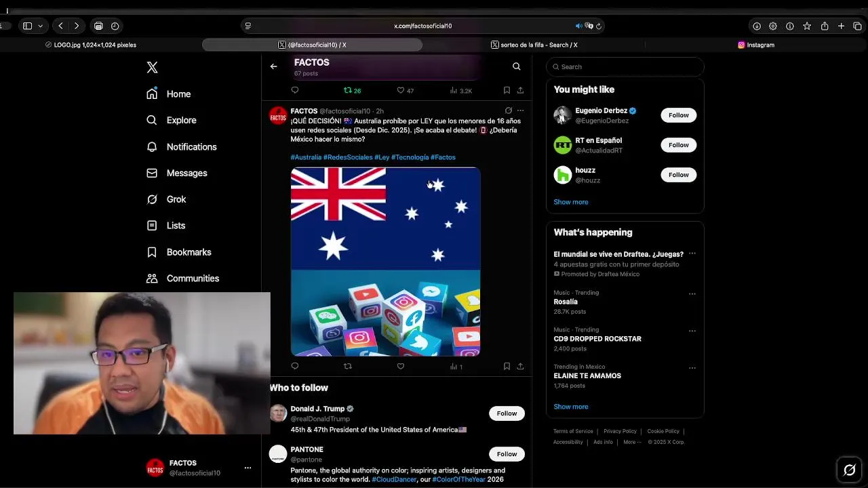868x488 pixels.
Task: Click the #Tecnología hashtag
Action: 410,157
